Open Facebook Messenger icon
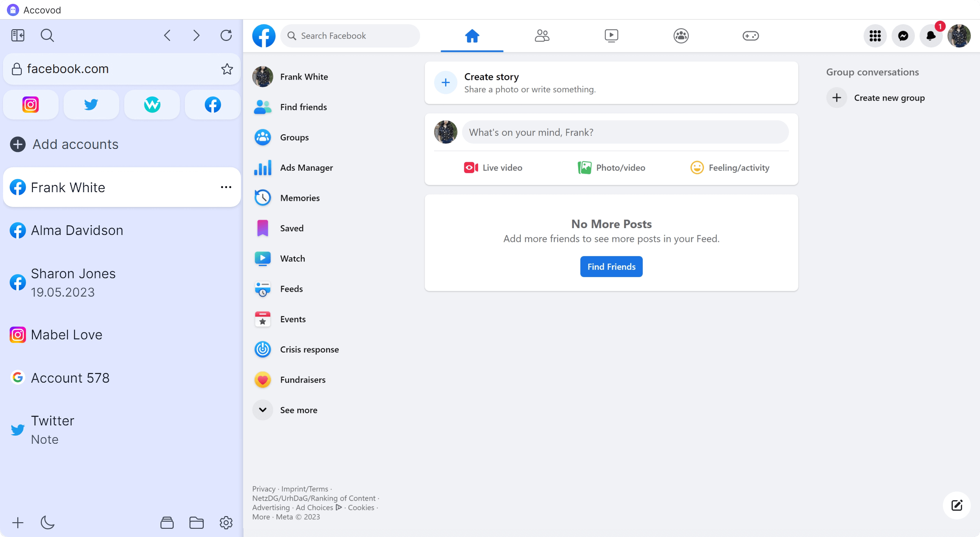Image resolution: width=980 pixels, height=537 pixels. [x=903, y=36]
